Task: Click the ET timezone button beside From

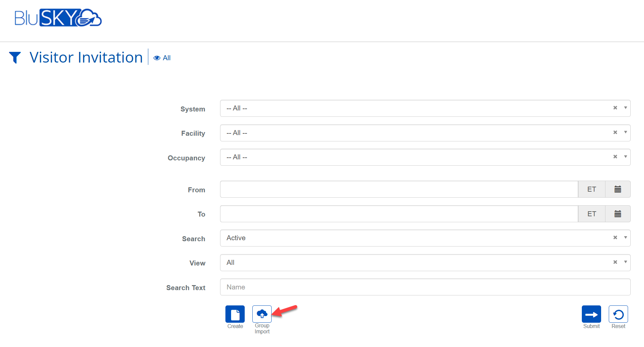Action: pyautogui.click(x=591, y=189)
